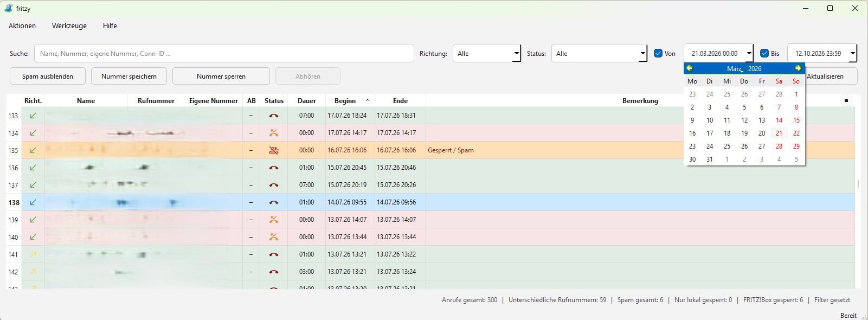
Task: Click Nummer speichern button
Action: pyautogui.click(x=129, y=76)
